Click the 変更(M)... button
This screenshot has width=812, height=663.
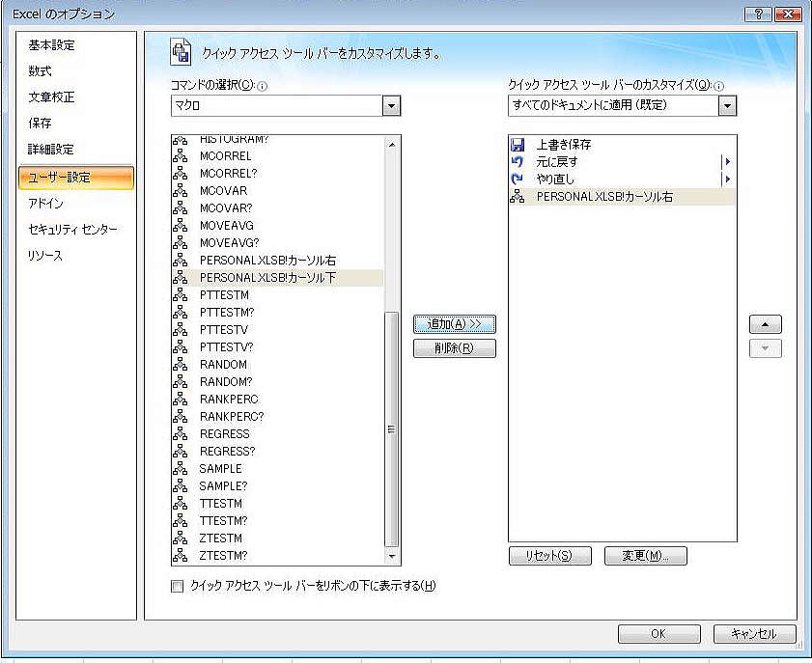click(645, 556)
